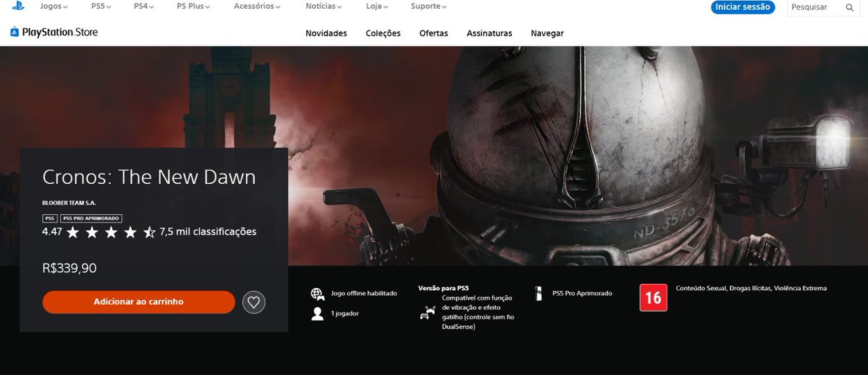Viewport: 868px width, 375px height.
Task: Expand the PS4 dropdown menu
Action: [x=144, y=7]
